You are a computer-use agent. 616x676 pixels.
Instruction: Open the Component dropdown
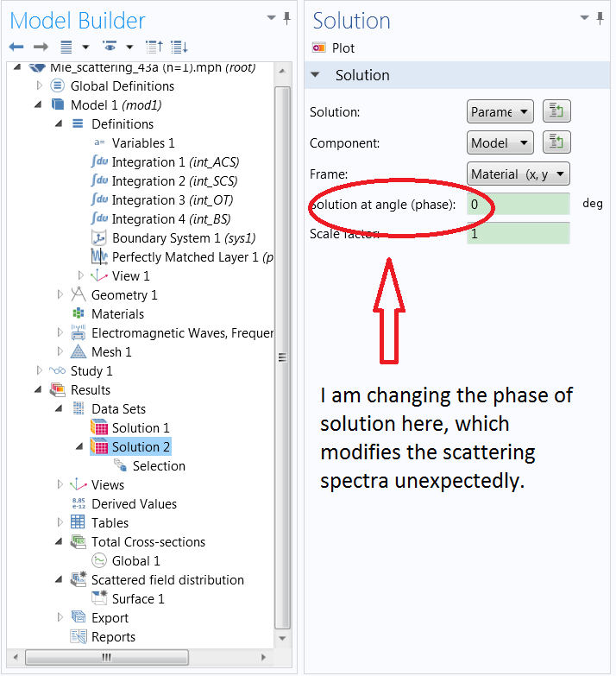point(500,142)
